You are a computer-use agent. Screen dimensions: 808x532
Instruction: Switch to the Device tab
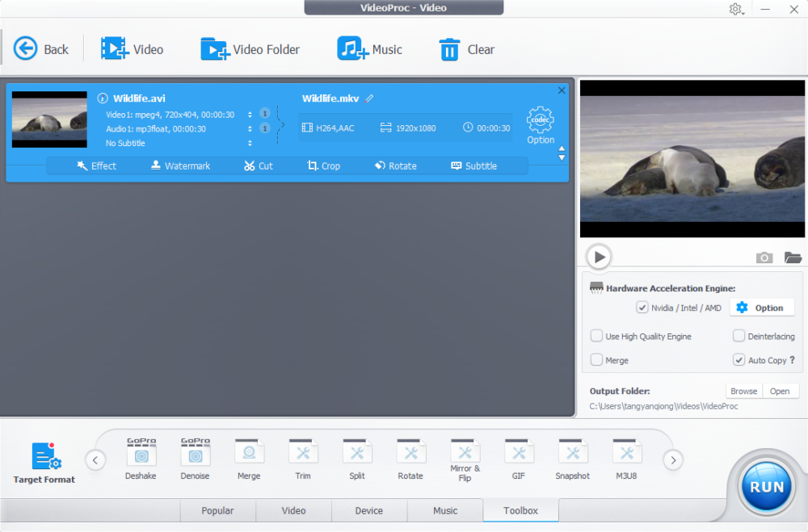[369, 510]
